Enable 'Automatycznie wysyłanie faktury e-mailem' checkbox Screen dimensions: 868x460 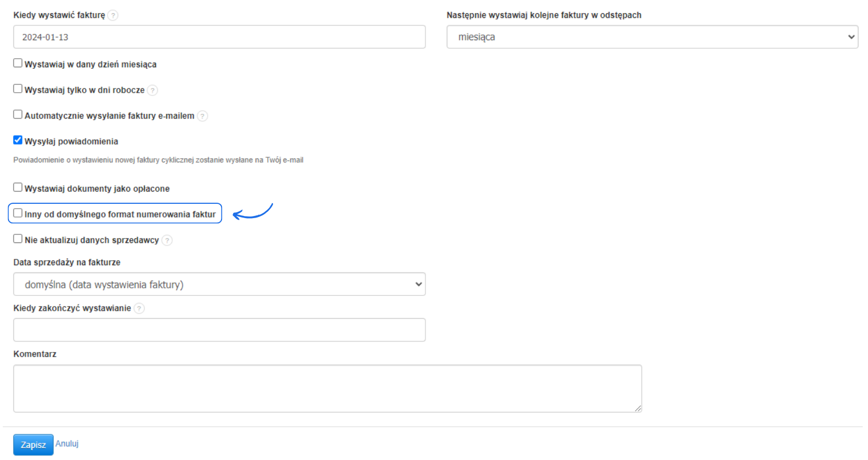[18, 114]
